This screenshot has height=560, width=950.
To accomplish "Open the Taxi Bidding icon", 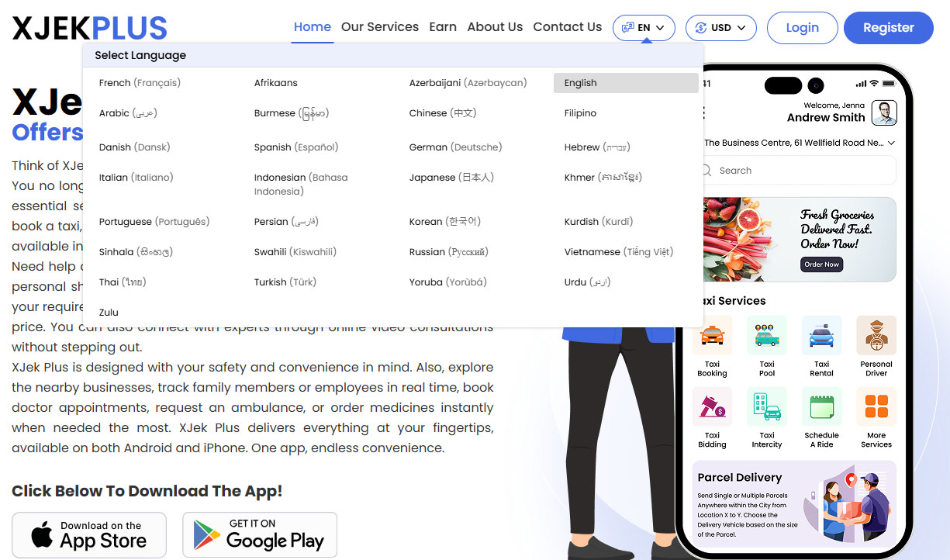I will pyautogui.click(x=712, y=408).
